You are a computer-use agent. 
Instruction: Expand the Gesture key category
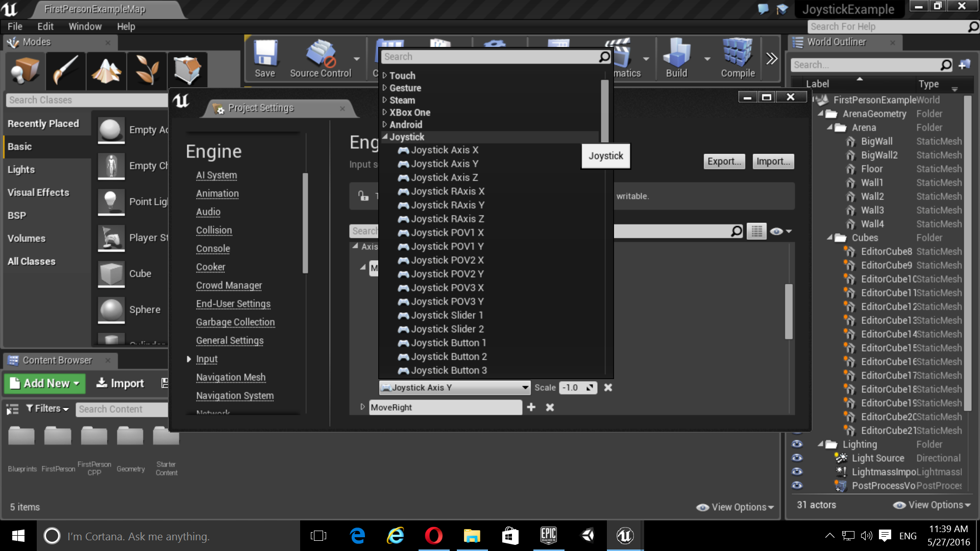point(385,88)
